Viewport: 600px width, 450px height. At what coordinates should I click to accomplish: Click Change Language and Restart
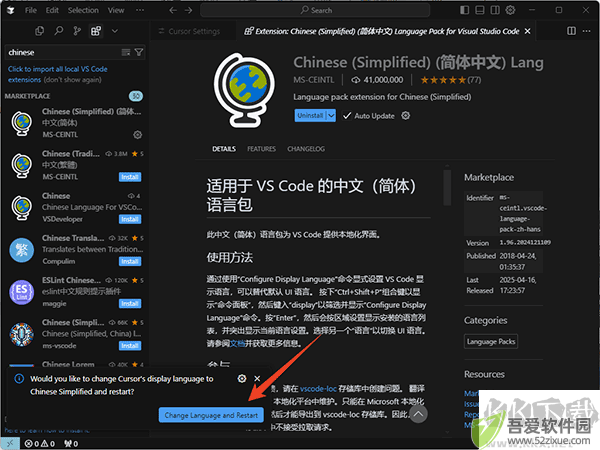[211, 415]
